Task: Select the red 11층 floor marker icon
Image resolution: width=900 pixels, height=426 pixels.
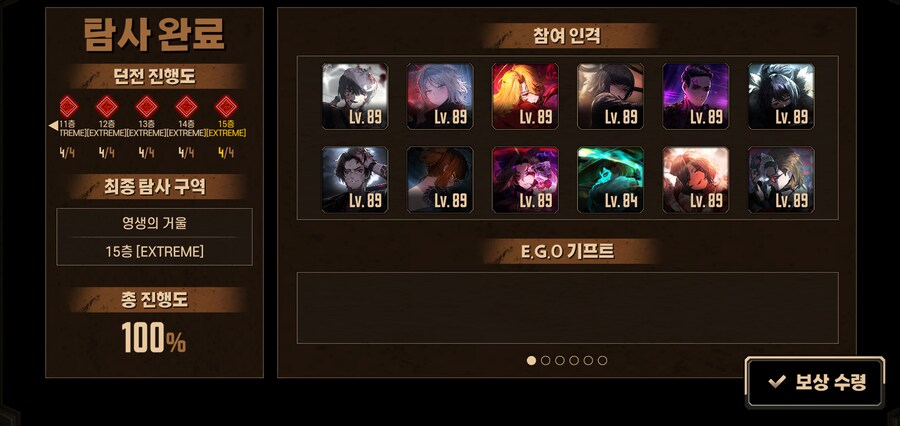Action: coord(68,107)
